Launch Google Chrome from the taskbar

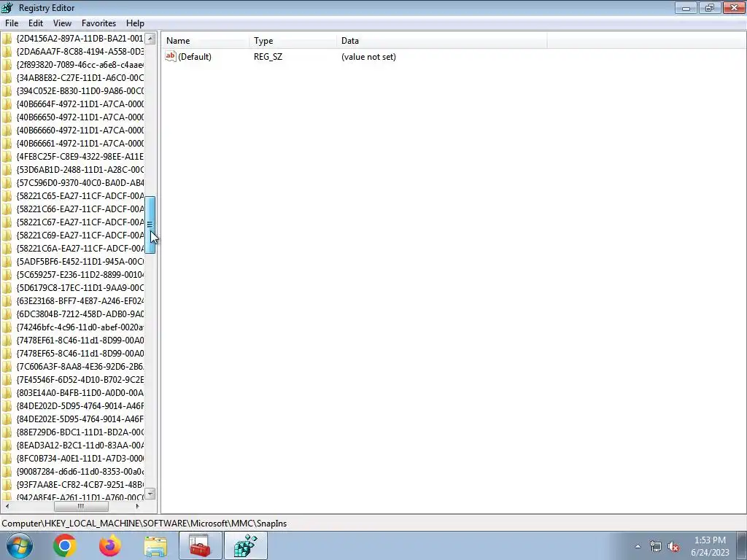pyautogui.click(x=65, y=545)
